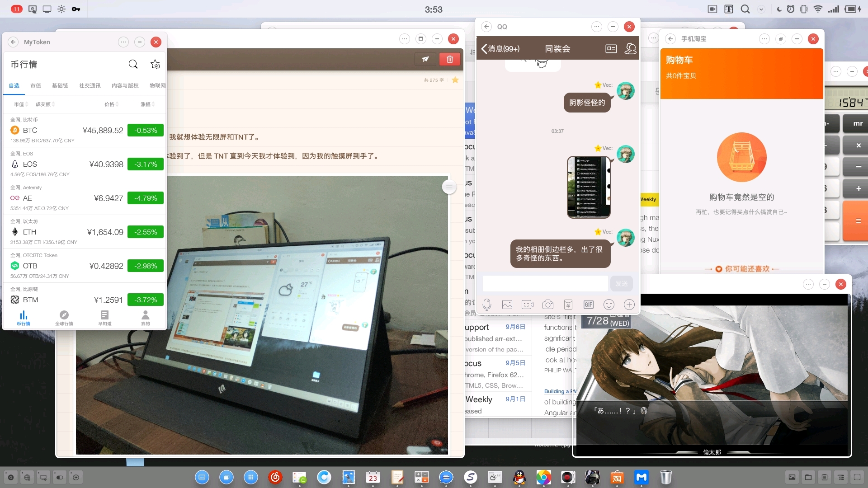Image resolution: width=868 pixels, height=488 pixels.
Task: Click the ETH row in MyToken list
Action: pos(85,232)
